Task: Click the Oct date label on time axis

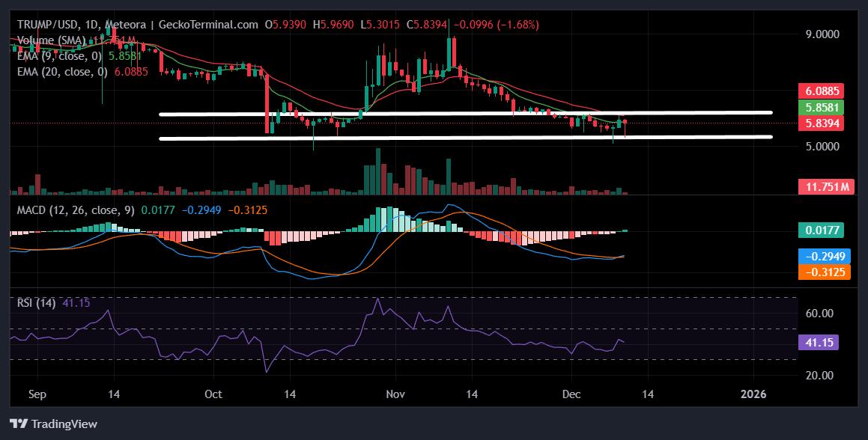Action: [213, 394]
